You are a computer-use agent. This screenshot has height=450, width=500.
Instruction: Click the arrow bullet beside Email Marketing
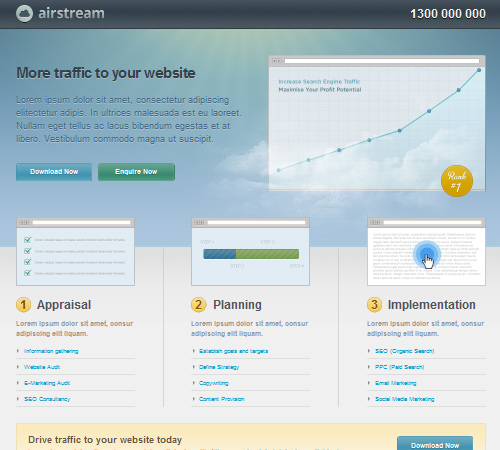click(369, 383)
